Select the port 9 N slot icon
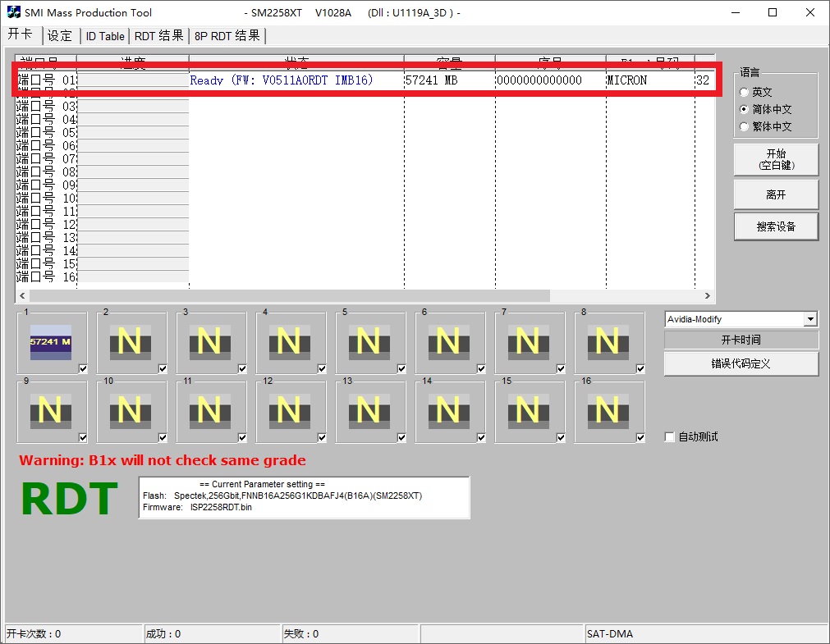This screenshot has width=830, height=644. 50,409
